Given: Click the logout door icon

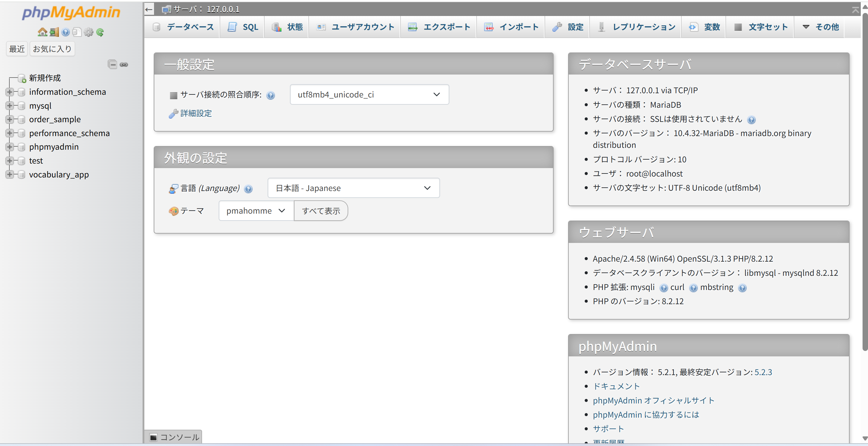Looking at the screenshot, I should [54, 32].
